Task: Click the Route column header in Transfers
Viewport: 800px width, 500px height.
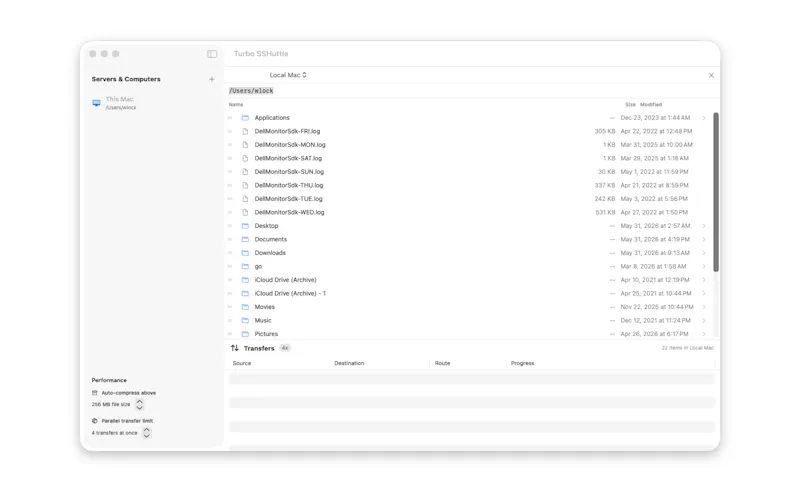Action: tap(442, 363)
